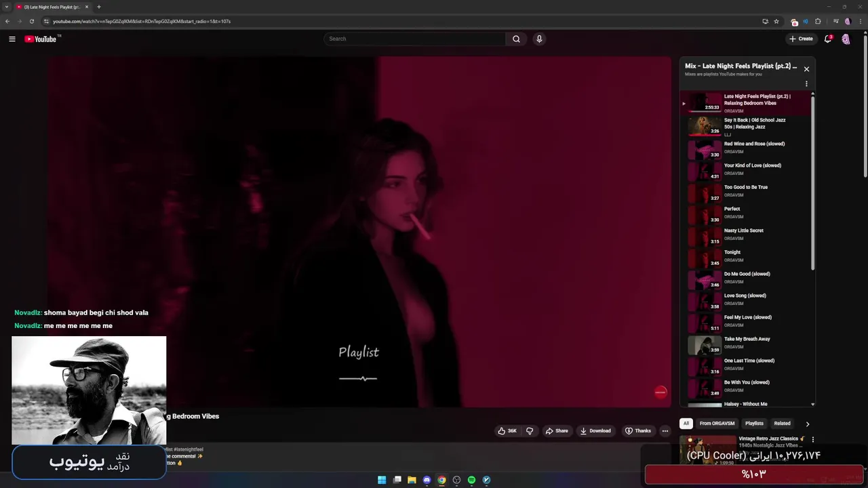Start voice search with the microphone icon
Image resolution: width=868 pixels, height=488 pixels.
tap(539, 39)
